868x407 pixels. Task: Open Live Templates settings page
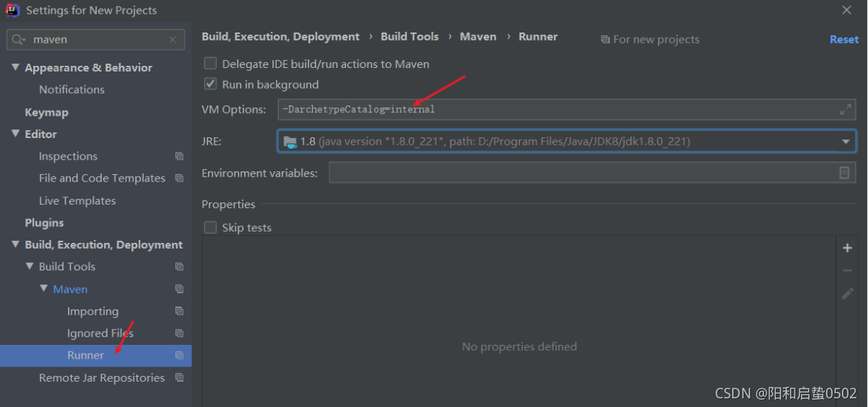(x=77, y=200)
